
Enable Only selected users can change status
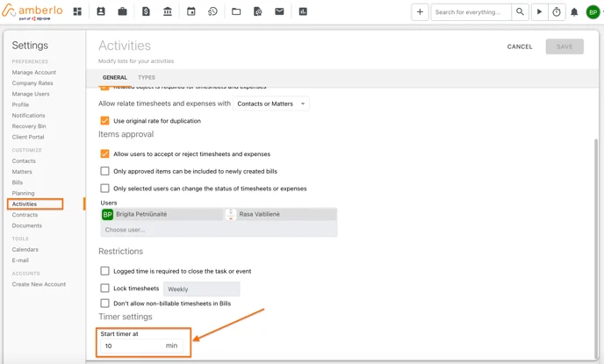point(104,189)
